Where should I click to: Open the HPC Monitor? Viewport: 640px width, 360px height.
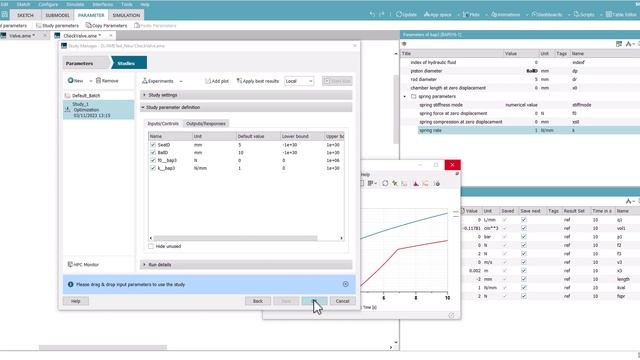83,264
